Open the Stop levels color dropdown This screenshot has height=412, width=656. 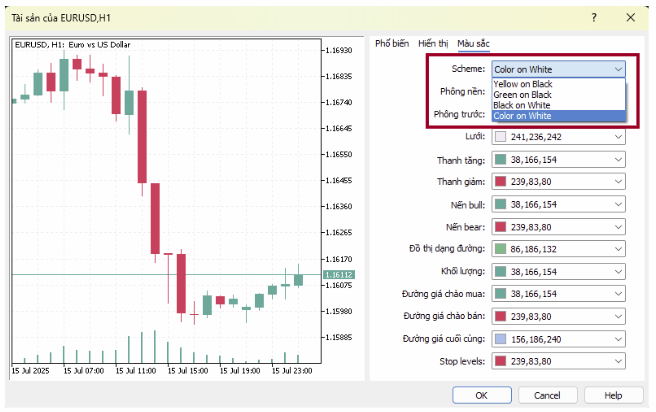619,360
